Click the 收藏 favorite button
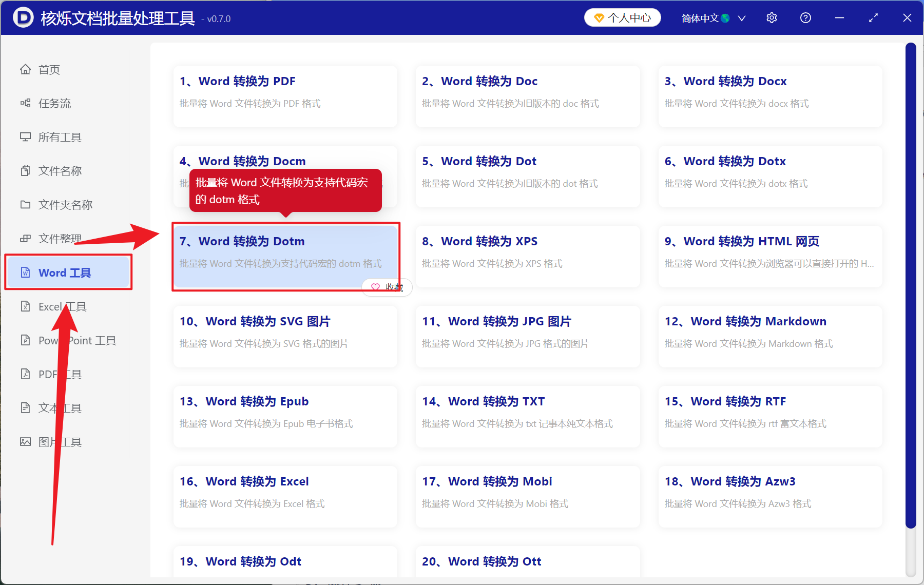Image resolution: width=924 pixels, height=585 pixels. click(387, 287)
